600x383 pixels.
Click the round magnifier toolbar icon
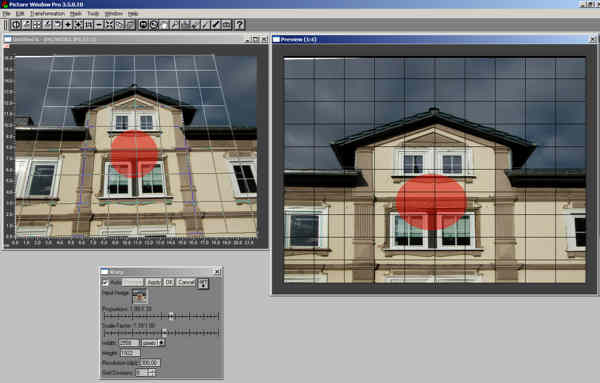(x=154, y=25)
